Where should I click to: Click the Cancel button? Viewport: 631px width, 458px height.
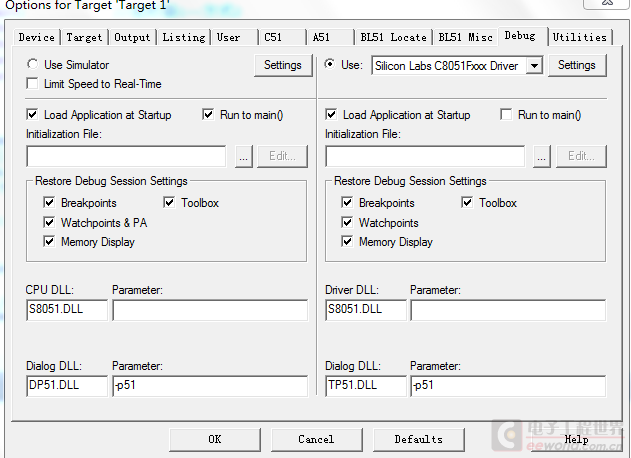coord(316,439)
